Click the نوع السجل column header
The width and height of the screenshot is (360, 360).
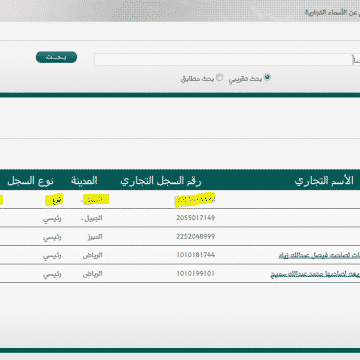30,180
